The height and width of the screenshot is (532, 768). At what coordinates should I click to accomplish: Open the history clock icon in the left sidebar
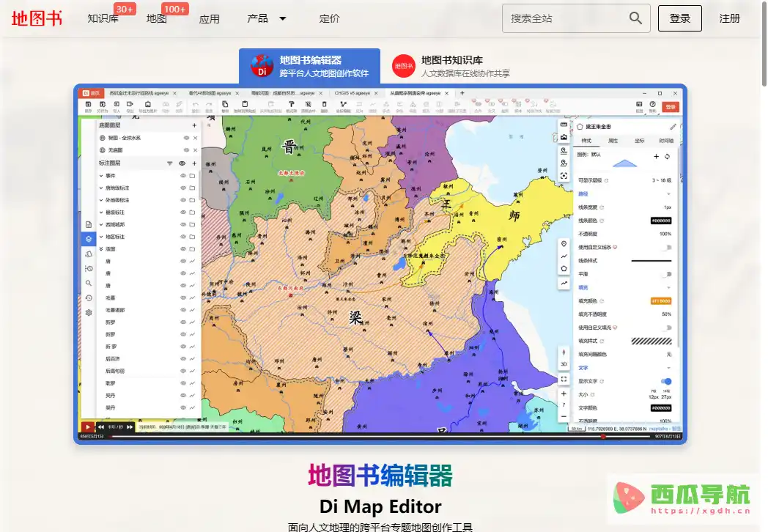coord(89,298)
